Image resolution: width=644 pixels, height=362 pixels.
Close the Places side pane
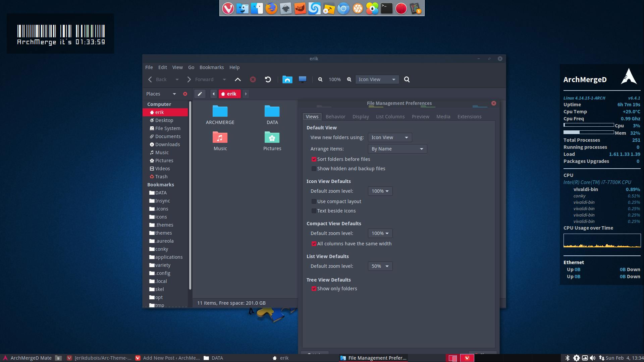point(185,94)
